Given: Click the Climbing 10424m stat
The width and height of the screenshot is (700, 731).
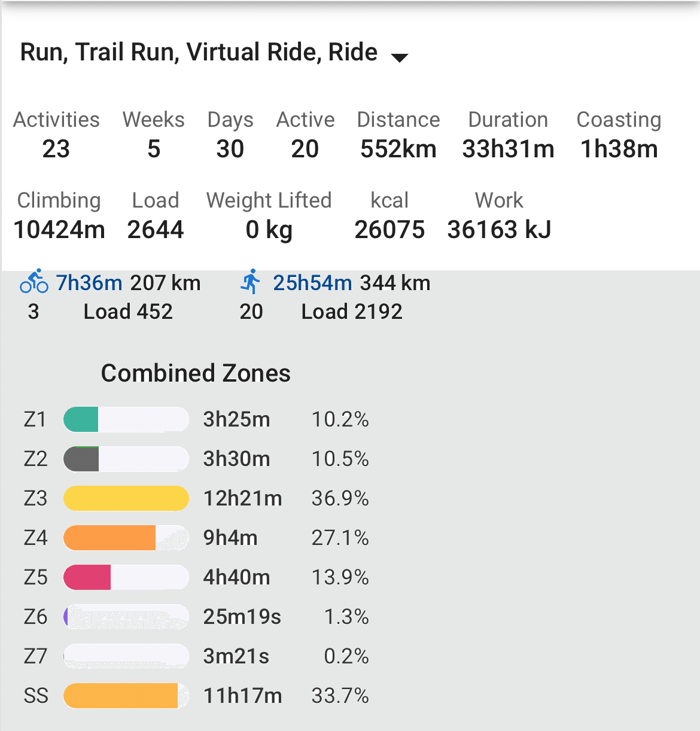Looking at the screenshot, I should pyautogui.click(x=59, y=215).
